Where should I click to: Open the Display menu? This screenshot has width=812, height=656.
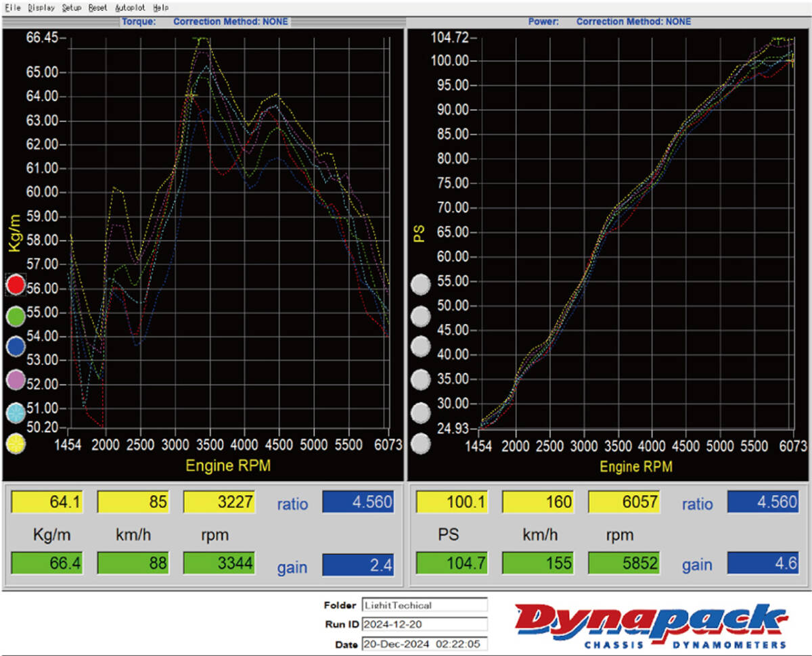41,8
